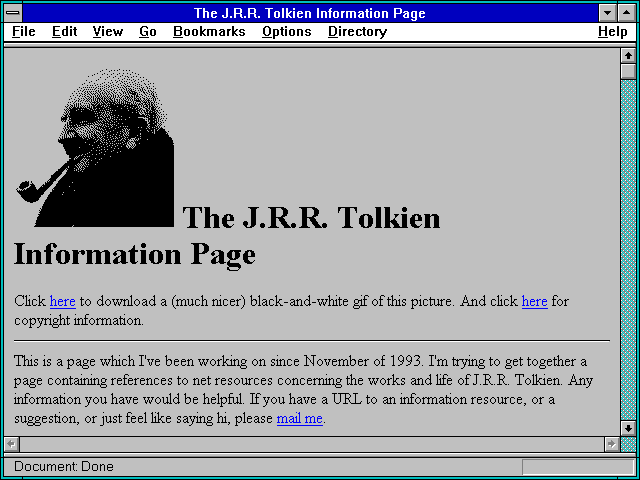This screenshot has width=640, height=480.
Task: Open the Directory menu
Action: [x=357, y=32]
